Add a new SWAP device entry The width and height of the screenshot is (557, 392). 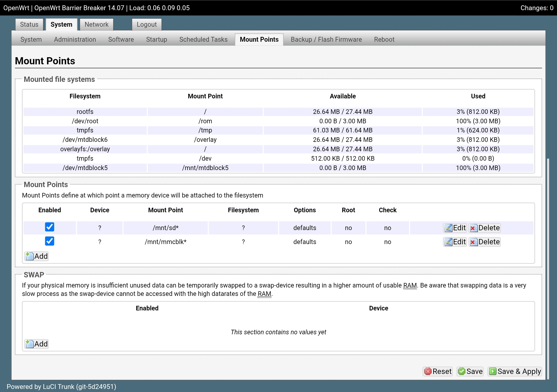point(37,344)
